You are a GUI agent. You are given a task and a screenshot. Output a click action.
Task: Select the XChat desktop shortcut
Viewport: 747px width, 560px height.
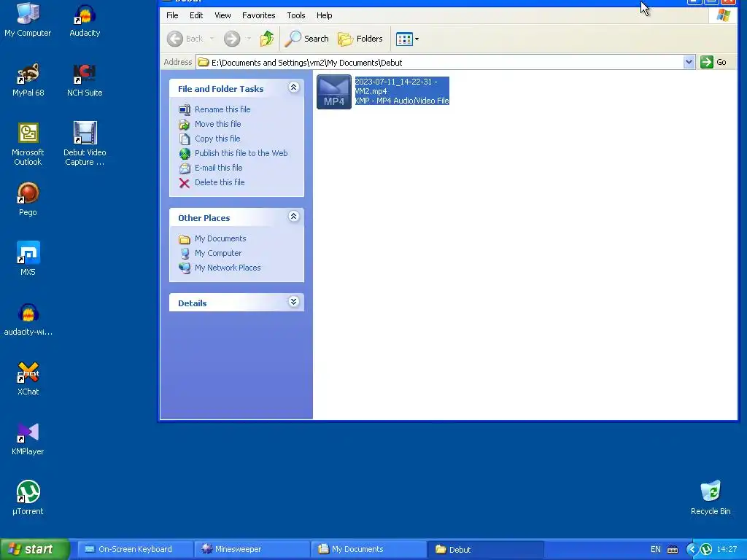(28, 378)
